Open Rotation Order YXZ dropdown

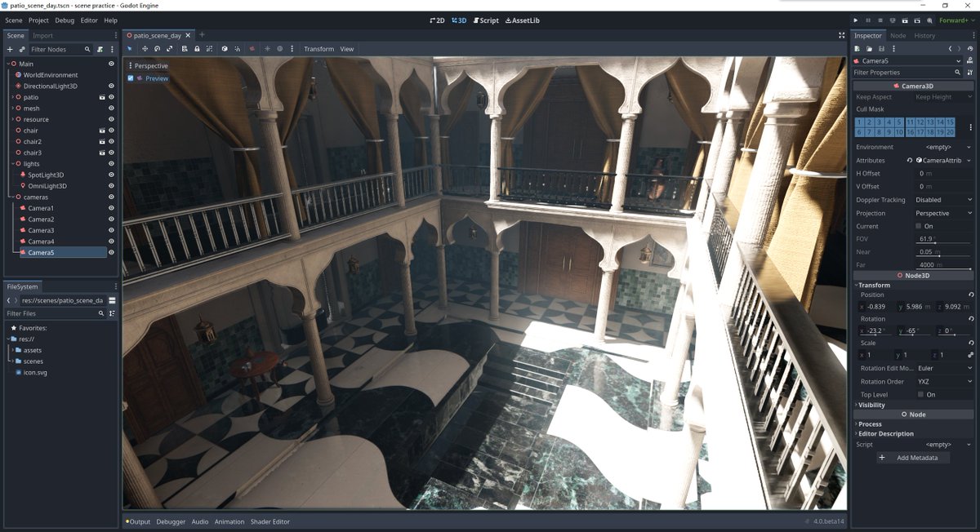(944, 381)
